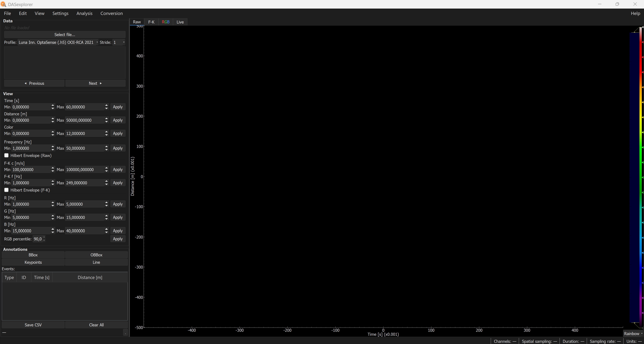Select the BBox annotation tool
644x344 pixels.
pos(33,255)
